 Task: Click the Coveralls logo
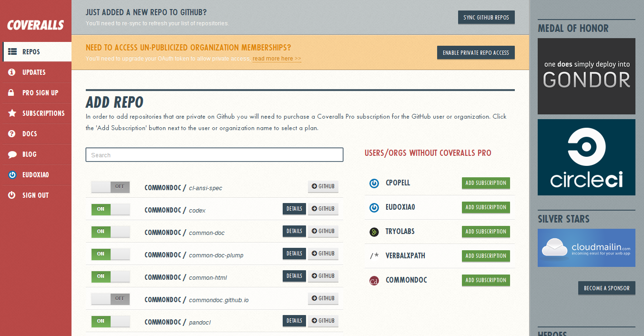coord(35,25)
